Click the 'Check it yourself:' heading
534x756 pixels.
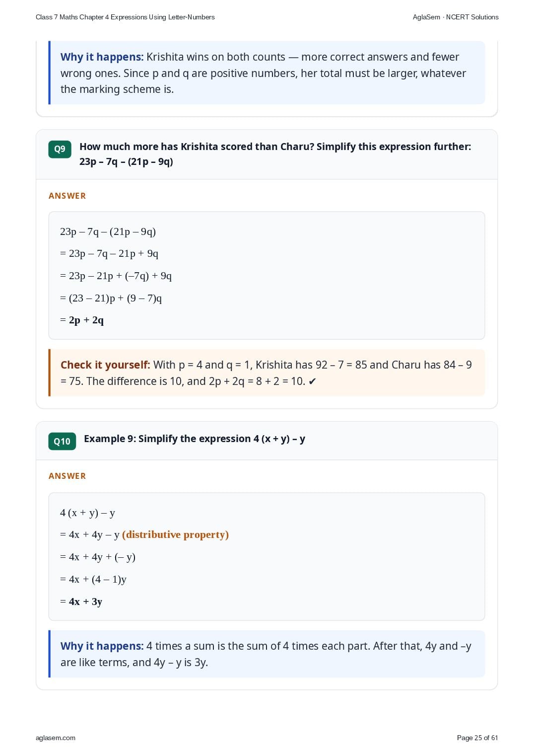[105, 365]
